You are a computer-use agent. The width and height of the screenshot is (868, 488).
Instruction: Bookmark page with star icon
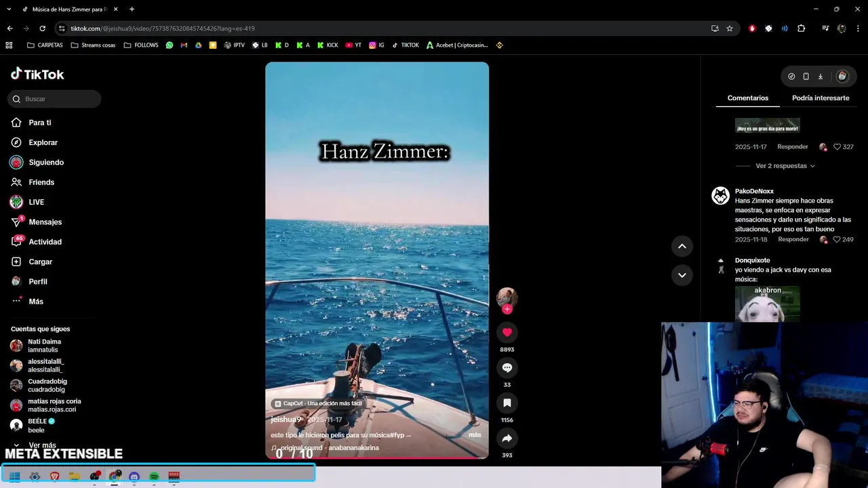pyautogui.click(x=730, y=28)
